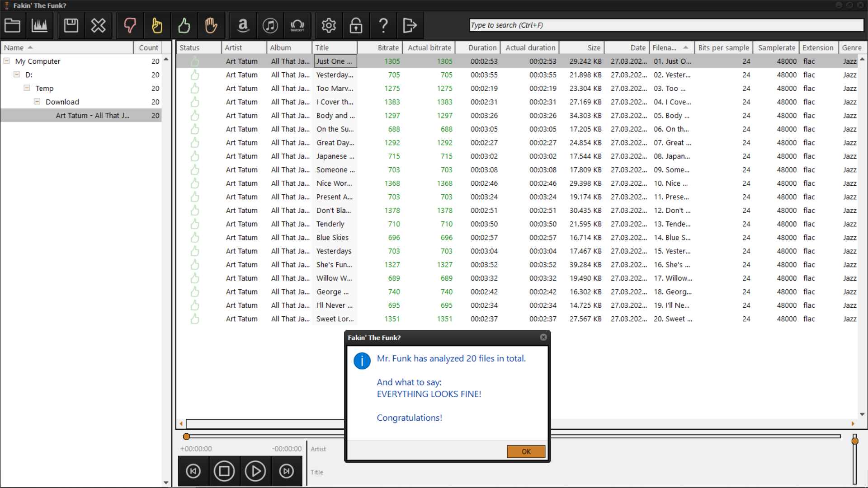Click the spectrum analysis toolbar icon
Viewport: 868px width, 488px height.
click(39, 25)
